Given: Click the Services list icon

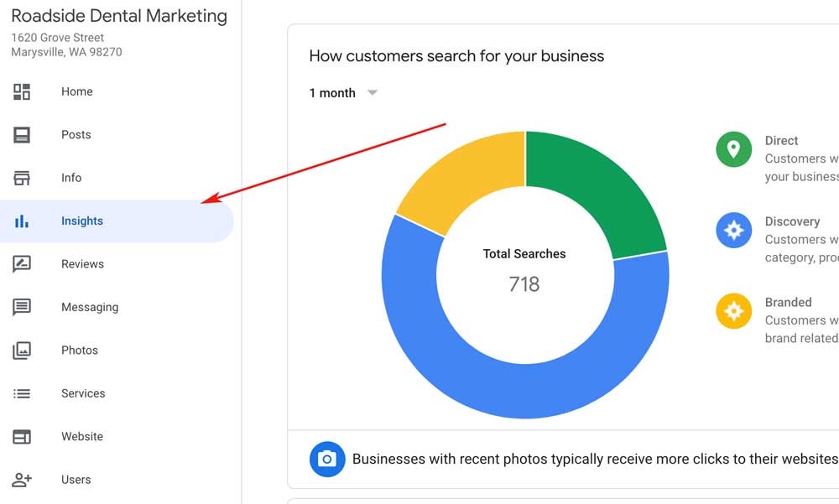Looking at the screenshot, I should point(22,393).
